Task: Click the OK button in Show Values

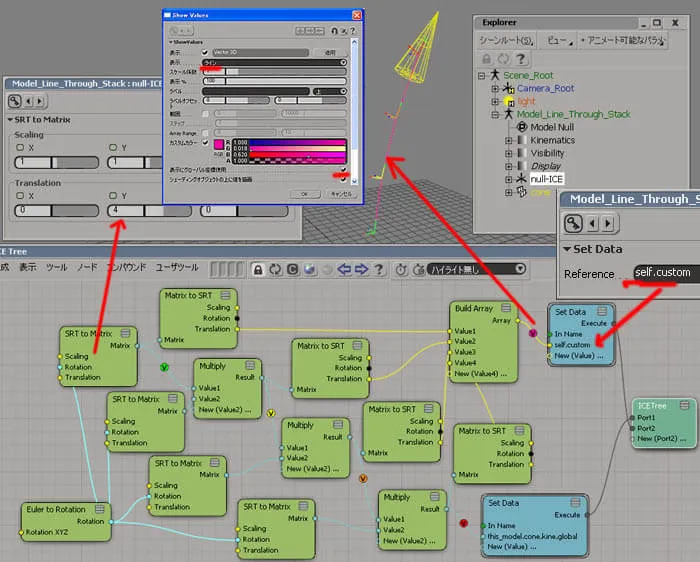Action: 304,194
